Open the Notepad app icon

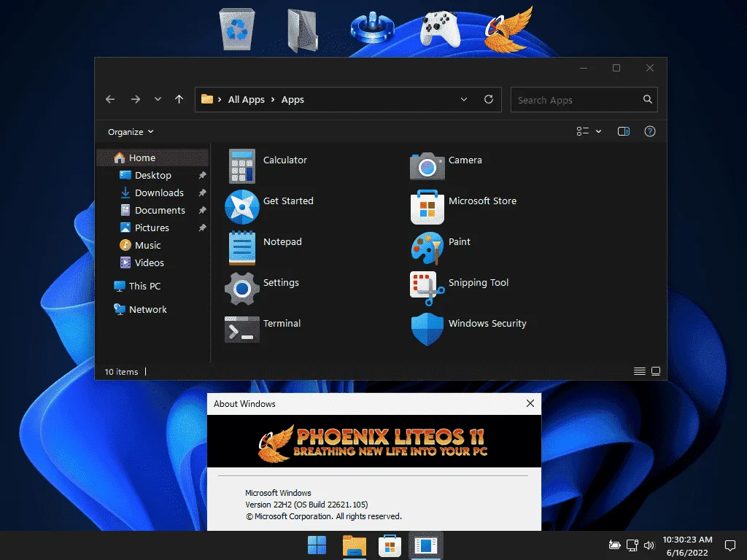click(x=242, y=248)
